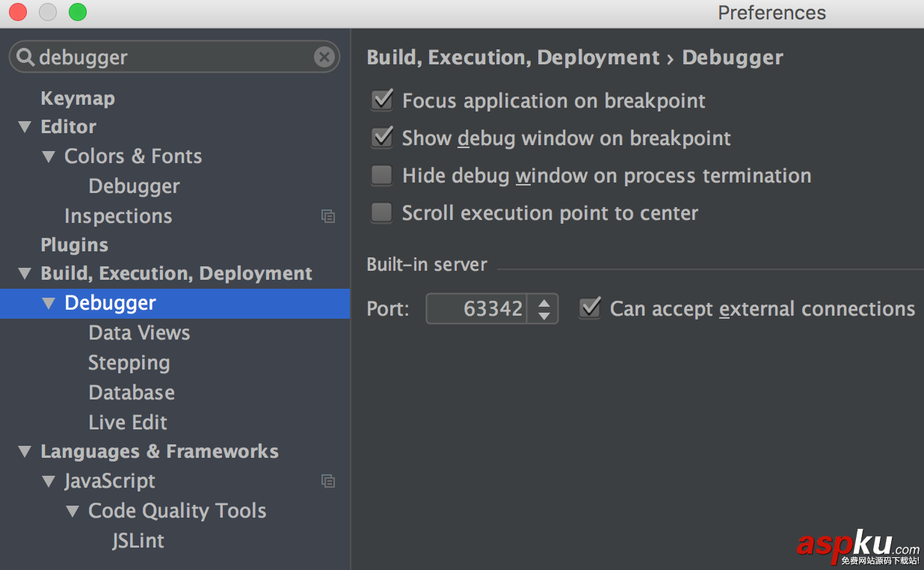
Task: Collapse the Editor tree node
Action: click(25, 126)
